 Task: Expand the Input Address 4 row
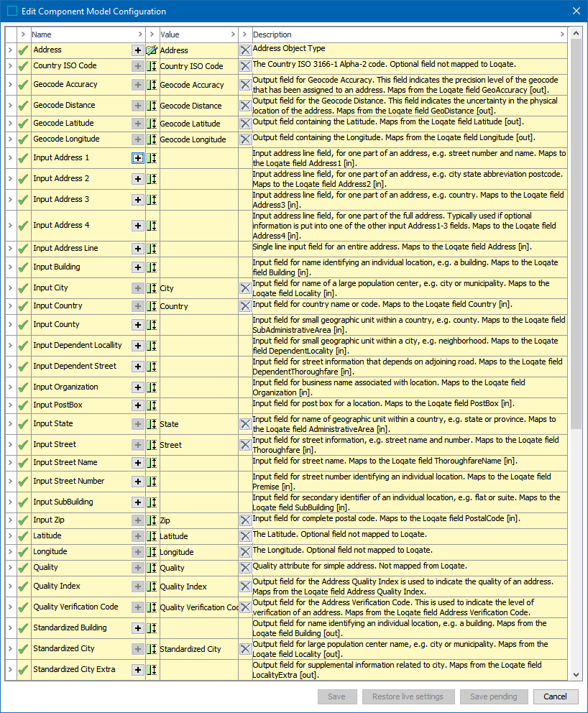coord(11,225)
